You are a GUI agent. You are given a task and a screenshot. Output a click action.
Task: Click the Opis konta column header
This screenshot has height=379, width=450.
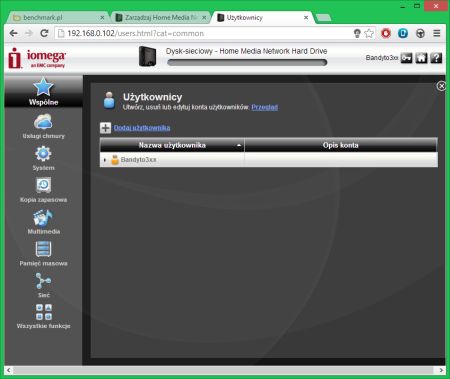pos(341,145)
